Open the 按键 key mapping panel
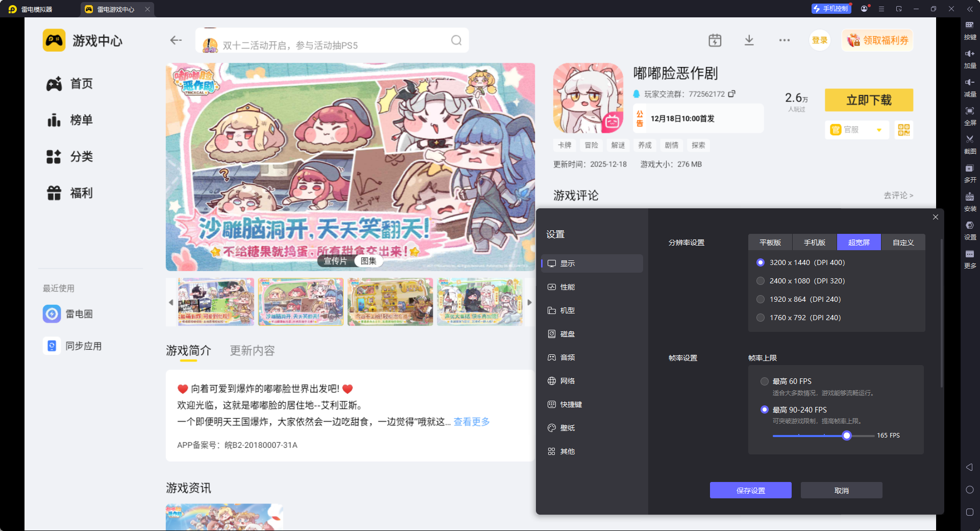This screenshot has width=980, height=531. (970, 31)
